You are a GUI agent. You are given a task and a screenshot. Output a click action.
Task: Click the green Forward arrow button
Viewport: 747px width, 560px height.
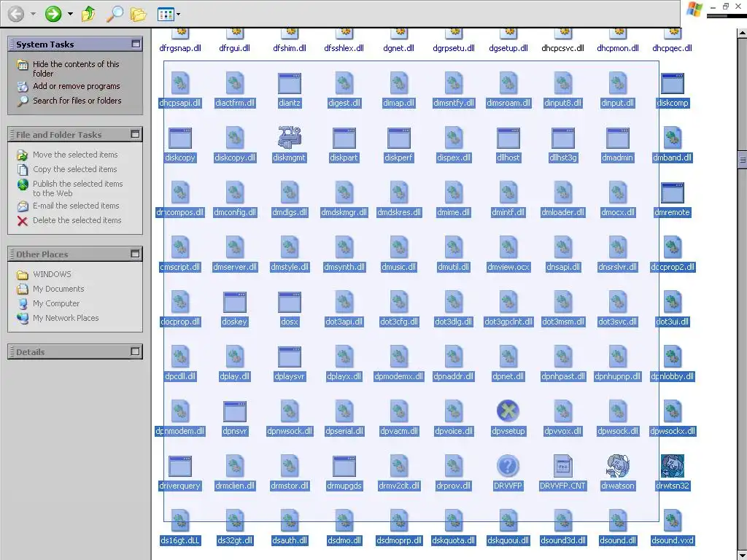point(53,14)
